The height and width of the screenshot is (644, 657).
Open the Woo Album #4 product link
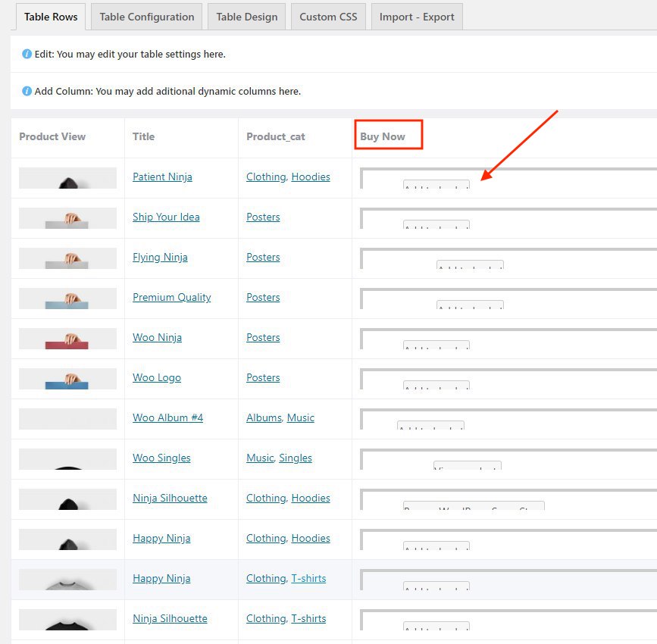(167, 417)
